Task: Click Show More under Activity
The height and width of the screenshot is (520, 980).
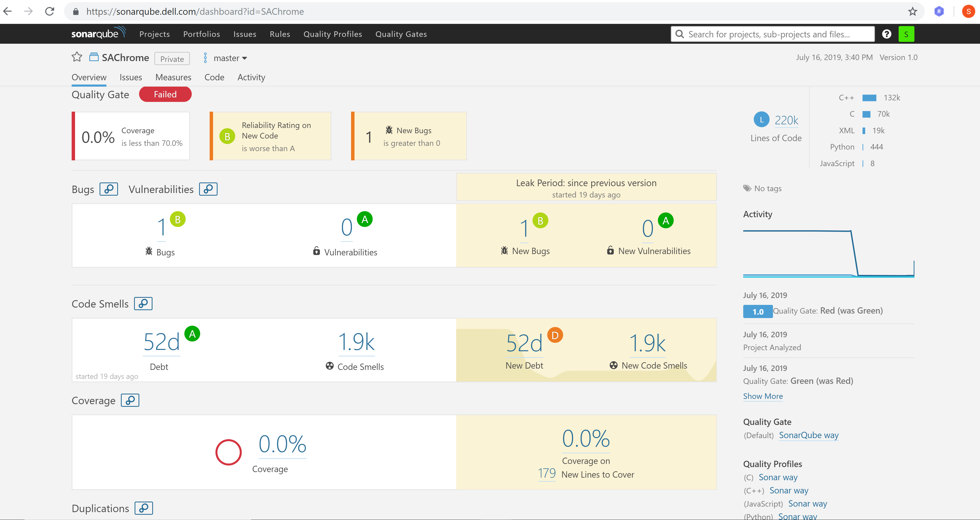Action: point(763,396)
